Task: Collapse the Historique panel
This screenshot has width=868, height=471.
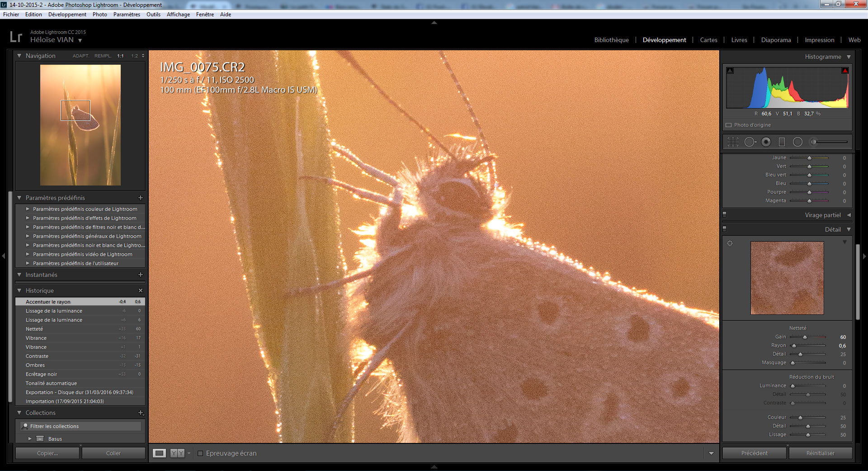Action: [19, 290]
